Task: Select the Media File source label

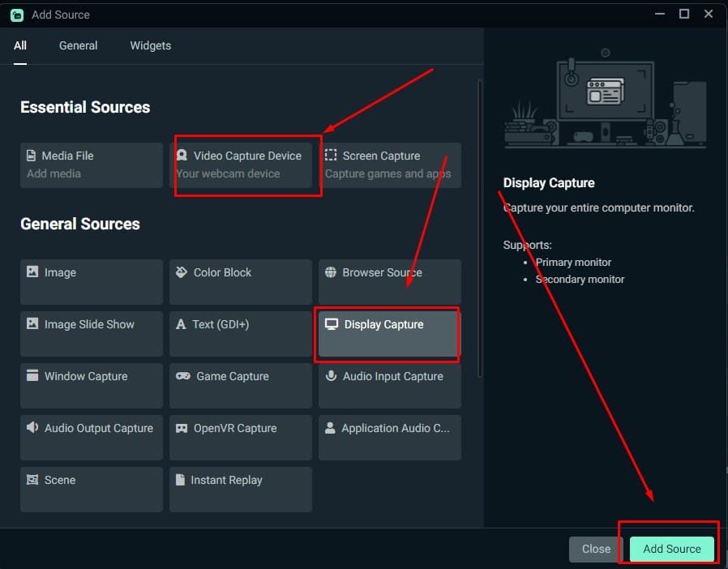Action: tap(68, 156)
